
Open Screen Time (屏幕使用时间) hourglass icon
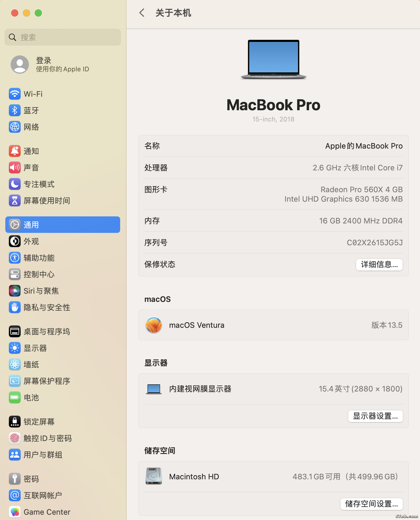coord(15,201)
